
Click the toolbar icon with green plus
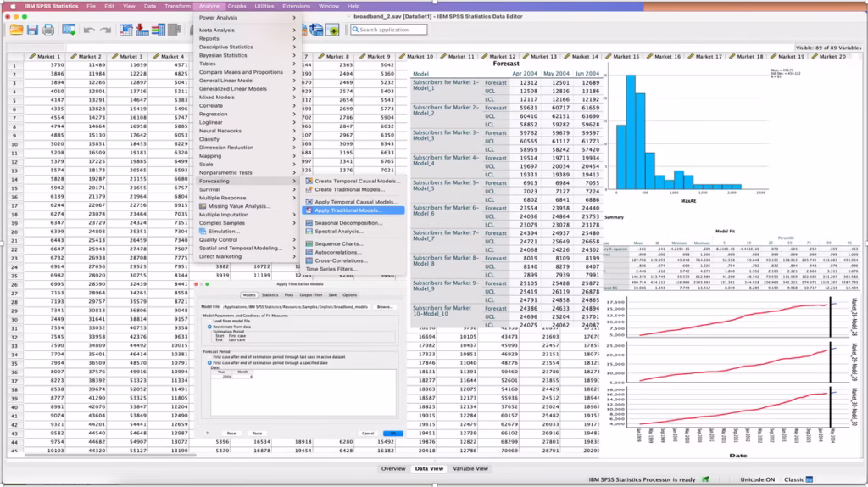pyautogui.click(x=332, y=30)
